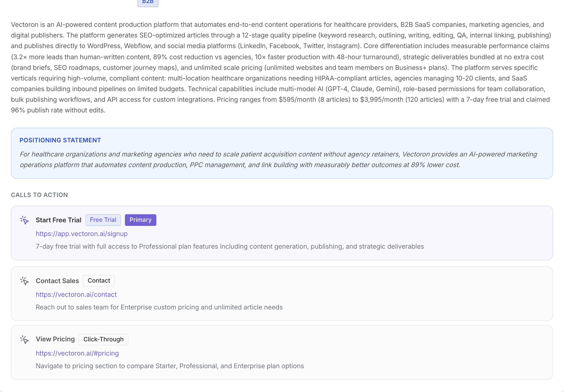Select the Contact tag label
The image size is (564, 392).
tap(99, 281)
